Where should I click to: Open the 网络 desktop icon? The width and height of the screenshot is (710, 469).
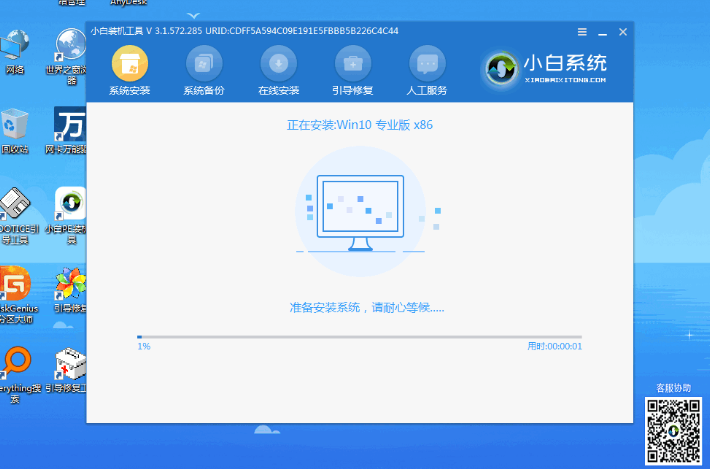pyautogui.click(x=15, y=51)
